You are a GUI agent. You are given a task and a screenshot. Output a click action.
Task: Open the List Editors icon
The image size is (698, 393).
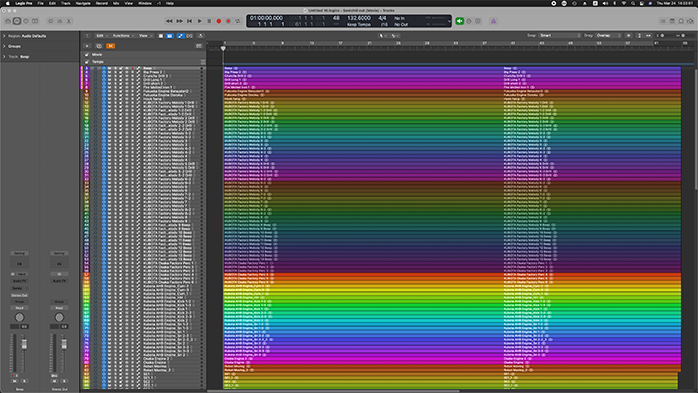(663, 21)
